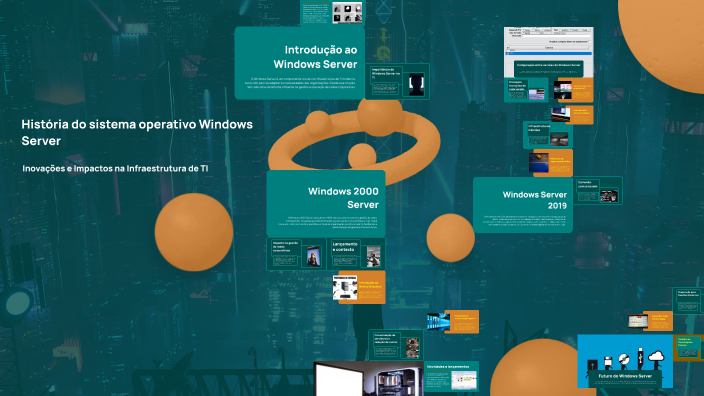The height and width of the screenshot is (396, 704).
Task: Select the server workstation photo at bottom
Action: [368, 378]
